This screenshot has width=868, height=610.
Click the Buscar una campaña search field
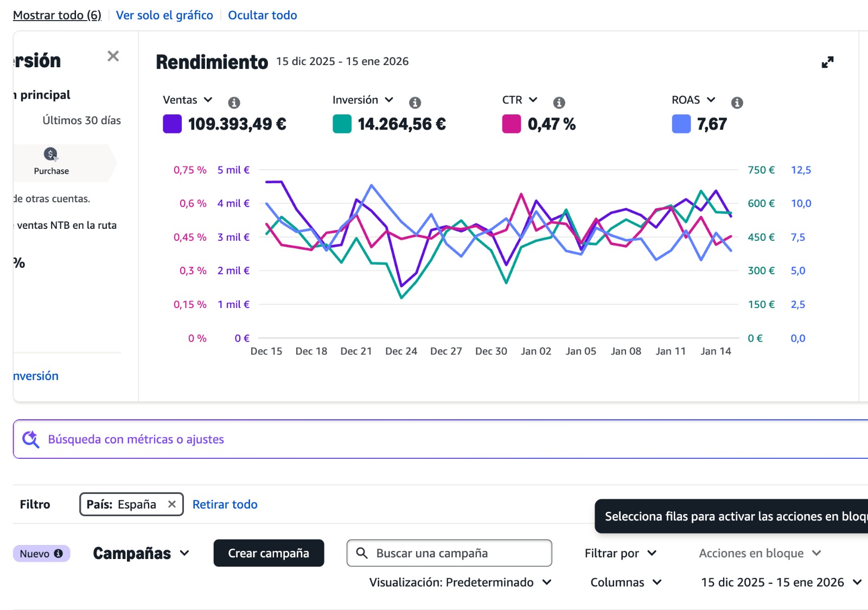pos(456,553)
